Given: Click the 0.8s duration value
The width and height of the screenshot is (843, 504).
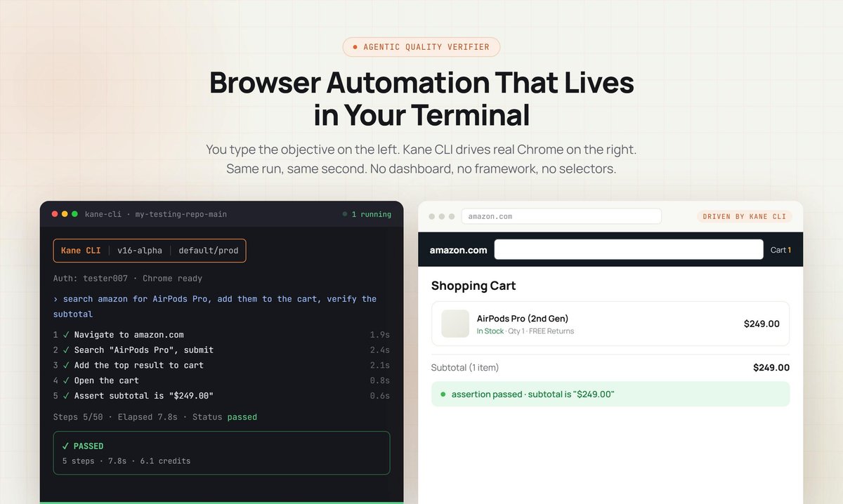Looking at the screenshot, I should pos(380,380).
